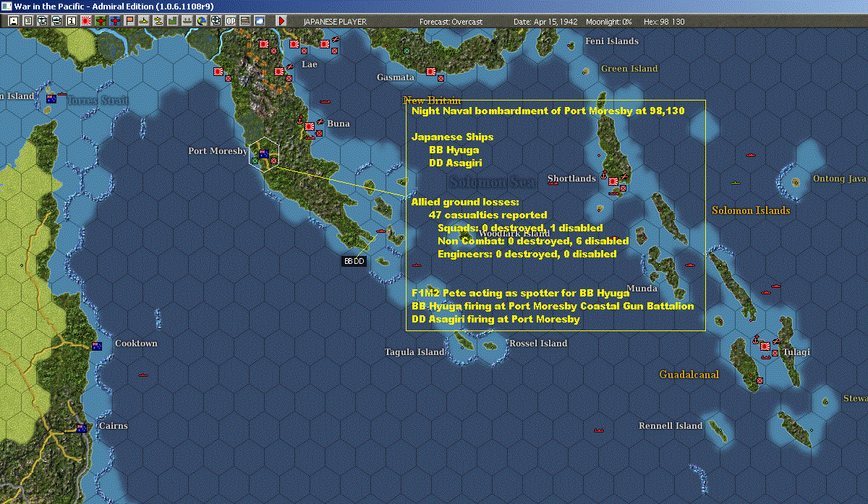Select the Japanese base marker at Shortlands
Viewport: 868px width, 504px height.
(x=613, y=181)
